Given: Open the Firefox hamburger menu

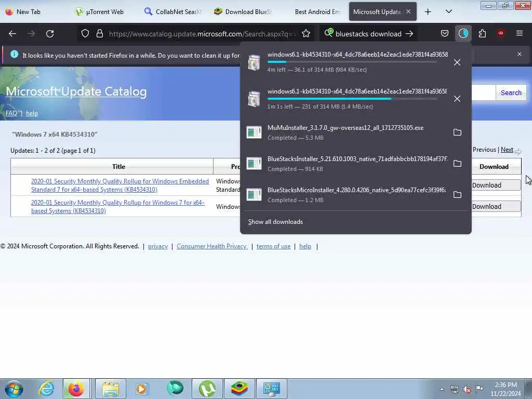Looking at the screenshot, I should (520, 33).
